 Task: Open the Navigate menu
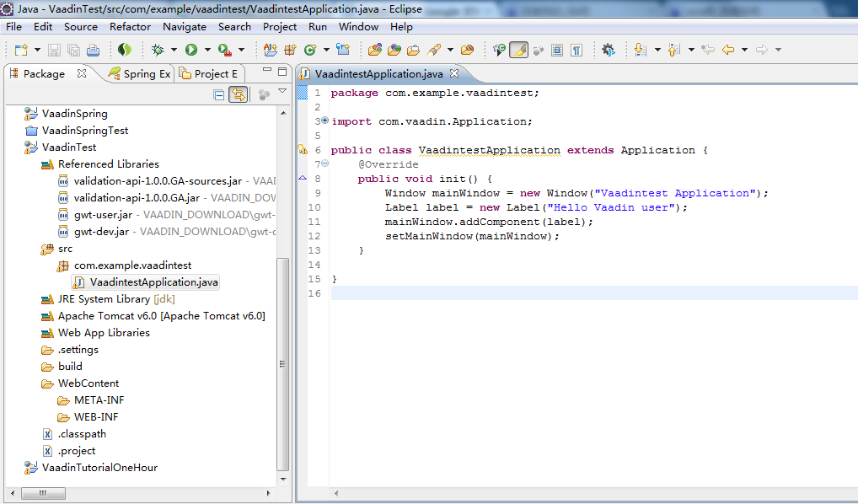click(x=185, y=27)
